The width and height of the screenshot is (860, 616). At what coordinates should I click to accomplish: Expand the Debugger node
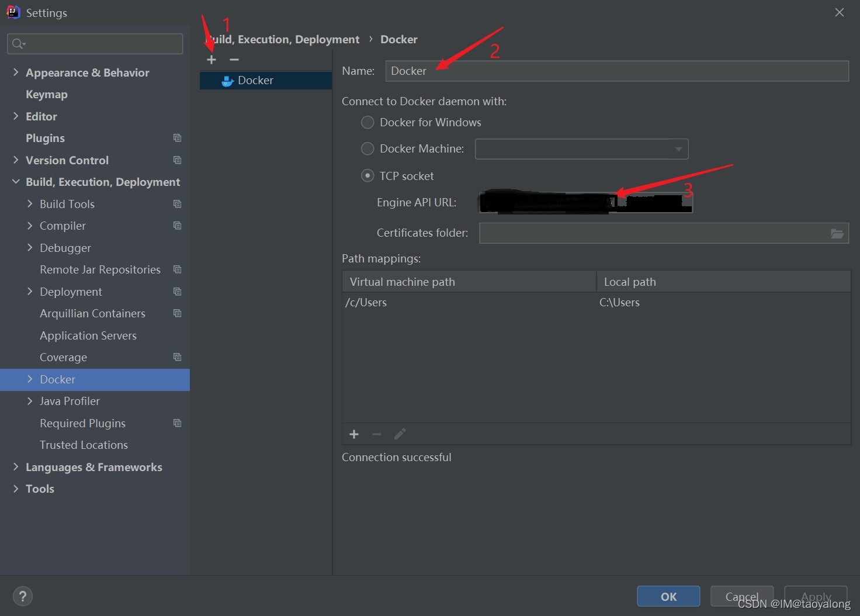pyautogui.click(x=30, y=248)
